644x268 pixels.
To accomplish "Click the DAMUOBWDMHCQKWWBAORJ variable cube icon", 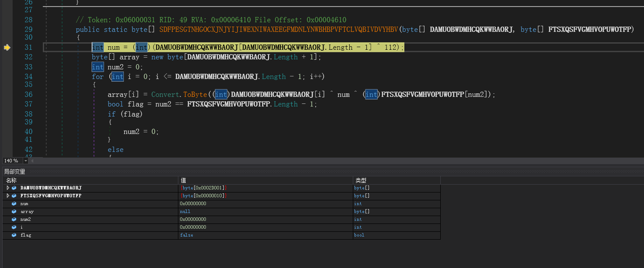I will [x=14, y=188].
